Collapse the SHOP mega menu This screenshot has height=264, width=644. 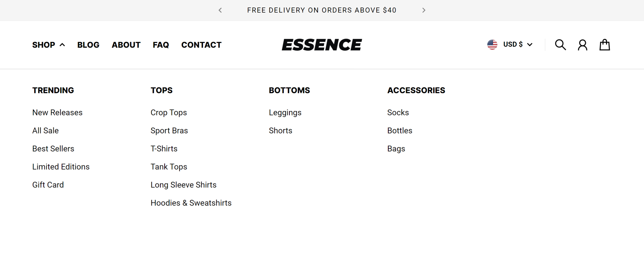[49, 45]
